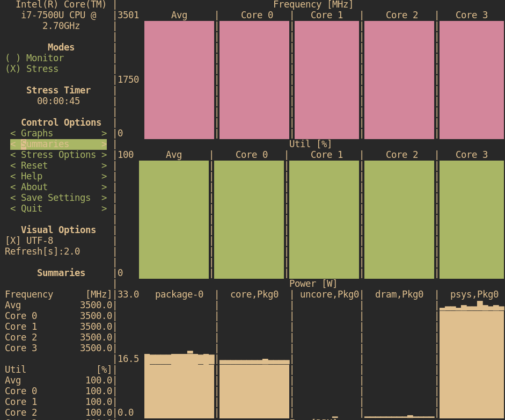
Task: Click the psys,Pkg0 power graph
Action: [x=472, y=359]
